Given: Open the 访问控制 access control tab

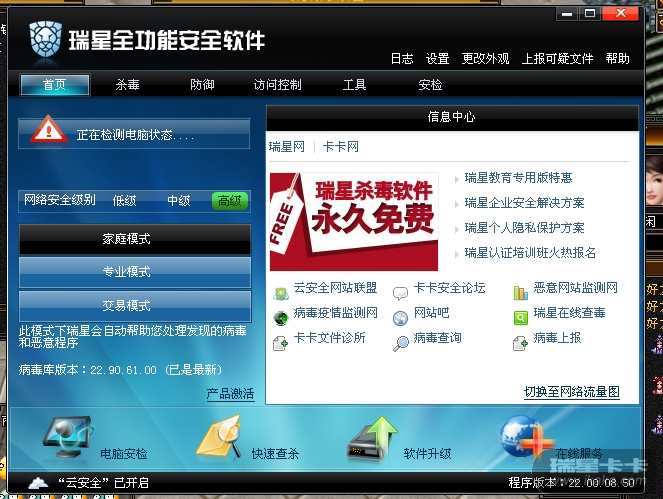Looking at the screenshot, I should 278,85.
